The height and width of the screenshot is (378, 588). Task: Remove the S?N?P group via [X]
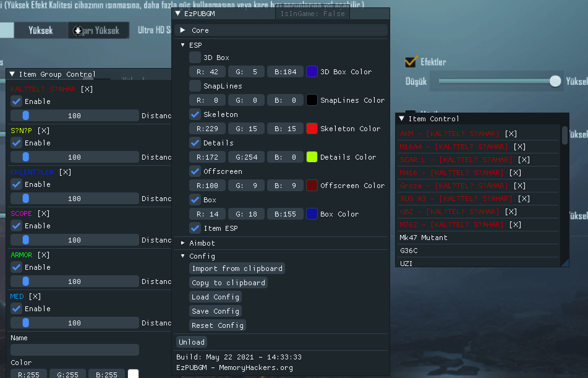pos(43,131)
